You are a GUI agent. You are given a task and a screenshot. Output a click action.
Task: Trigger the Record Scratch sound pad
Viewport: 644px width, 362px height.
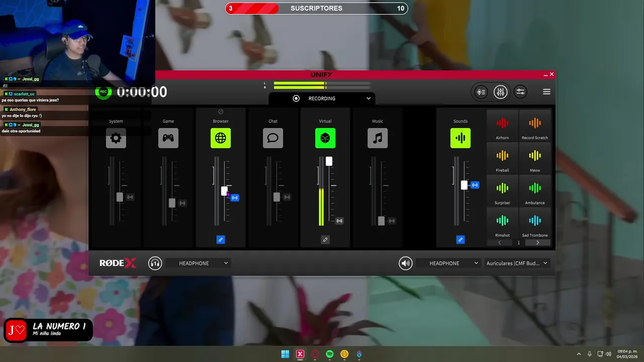tap(535, 126)
